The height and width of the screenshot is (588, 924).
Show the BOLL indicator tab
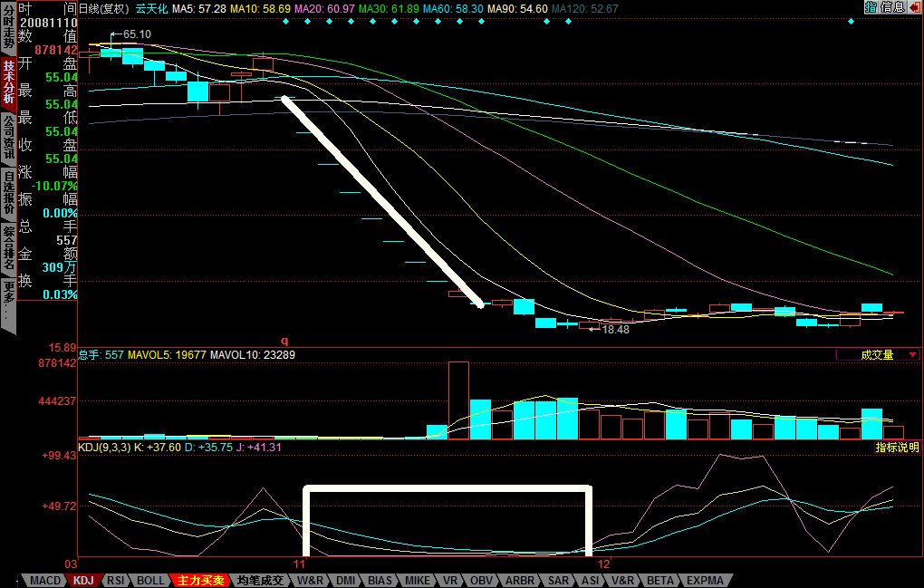coord(151,580)
